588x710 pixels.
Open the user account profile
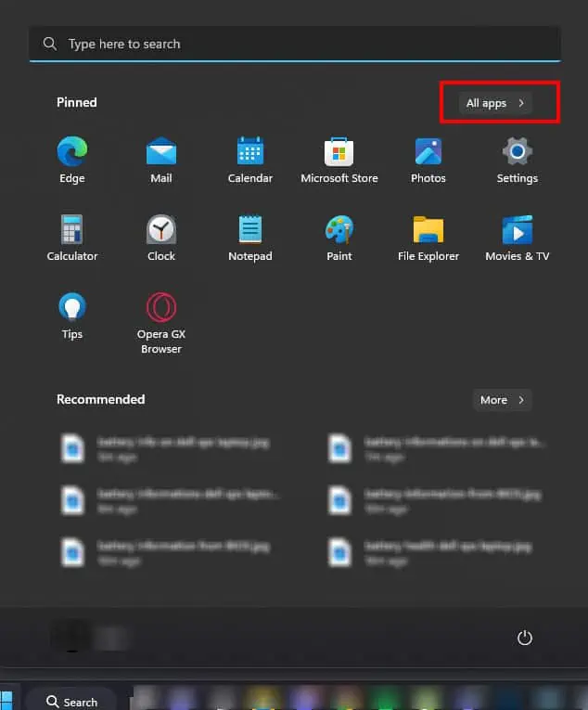click(x=90, y=638)
